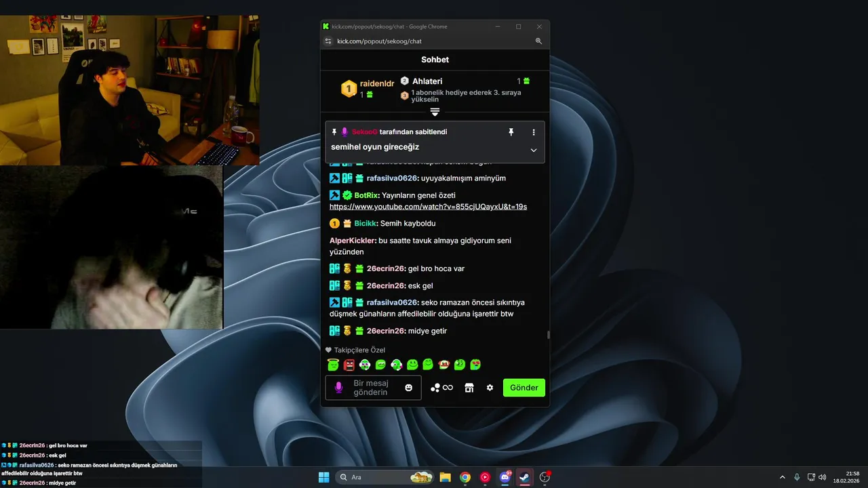Viewport: 868px width, 488px height.
Task: Collapse the gift leaderboard arrow
Action: click(435, 112)
